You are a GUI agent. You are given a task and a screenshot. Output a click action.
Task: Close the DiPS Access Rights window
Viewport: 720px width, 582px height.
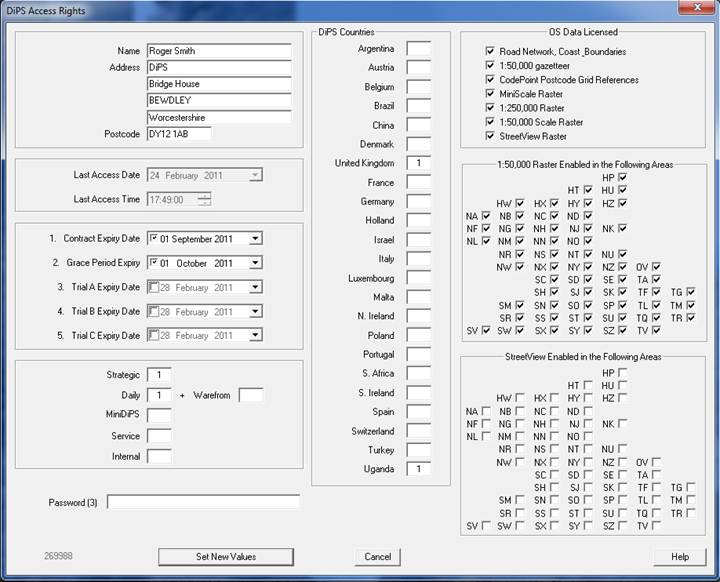697,7
